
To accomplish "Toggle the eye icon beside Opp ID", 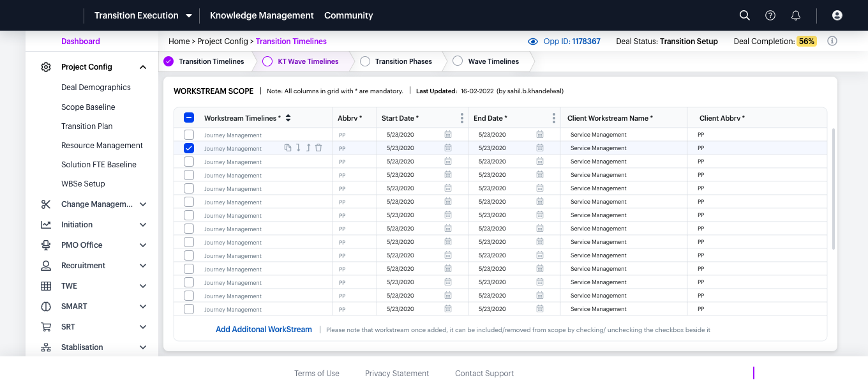I will coord(533,42).
